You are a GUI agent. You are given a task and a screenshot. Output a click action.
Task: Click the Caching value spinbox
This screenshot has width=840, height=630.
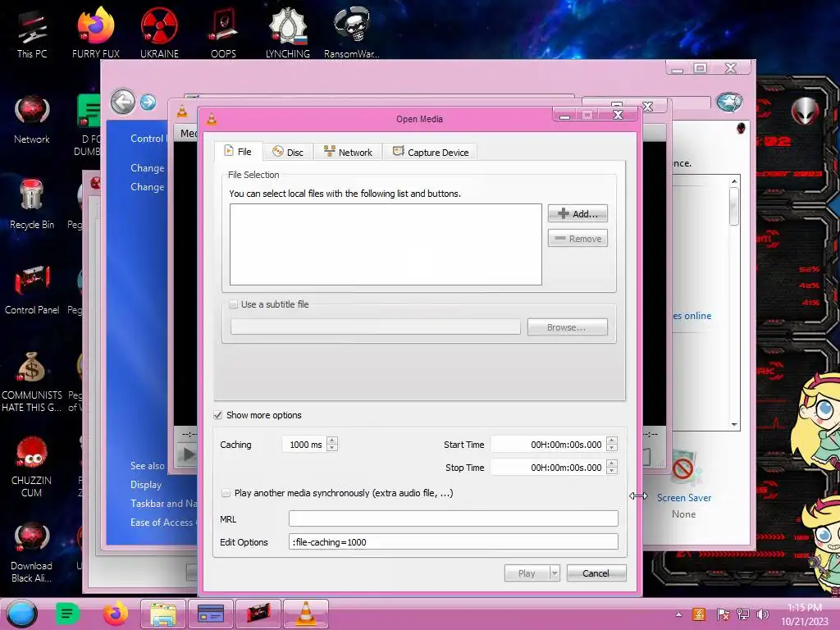[x=309, y=444]
